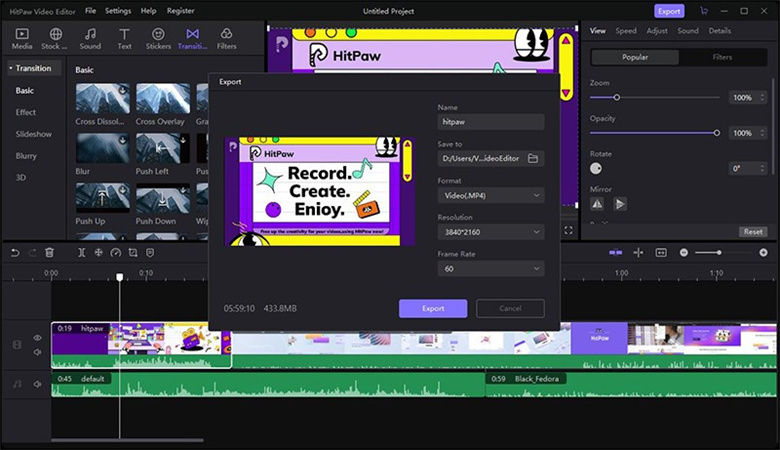Toggle video track visibility eye icon

38,338
